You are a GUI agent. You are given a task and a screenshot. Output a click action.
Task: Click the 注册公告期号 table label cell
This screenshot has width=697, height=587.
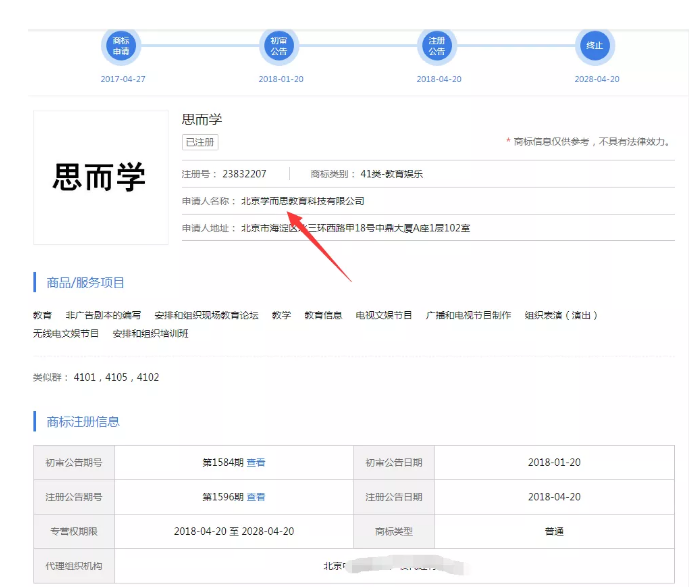pos(74,497)
